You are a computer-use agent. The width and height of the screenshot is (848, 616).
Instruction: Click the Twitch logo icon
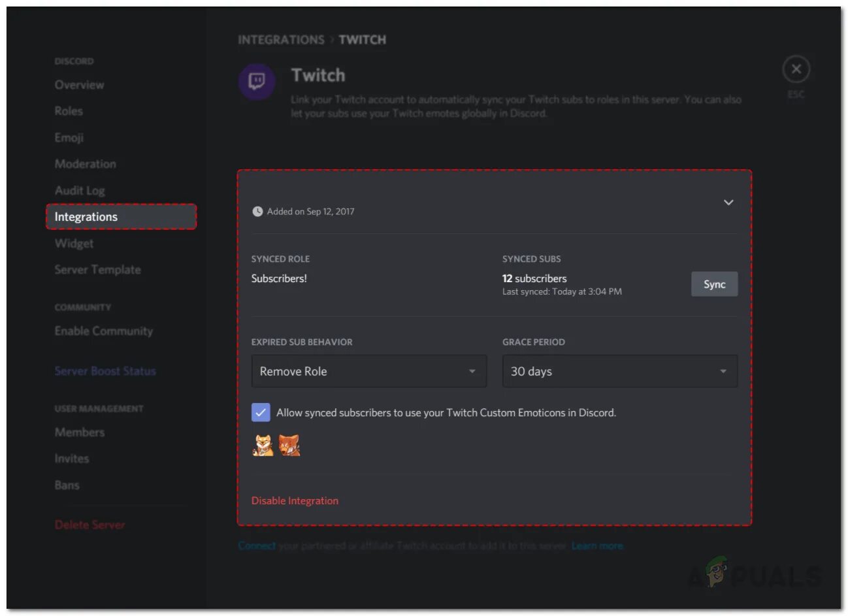coord(257,82)
